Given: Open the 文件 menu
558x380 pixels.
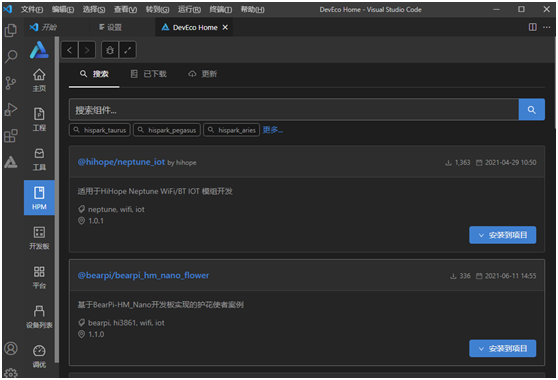Looking at the screenshot, I should click(x=32, y=10).
